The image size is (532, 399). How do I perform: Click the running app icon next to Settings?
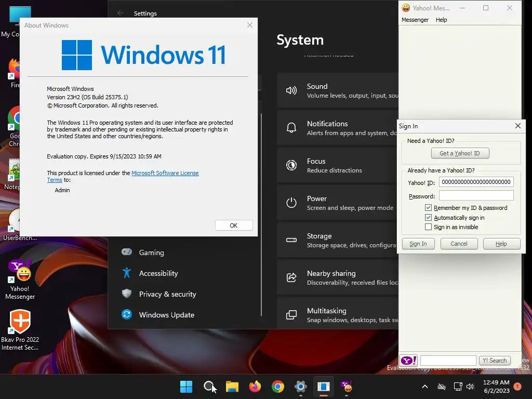324,387
